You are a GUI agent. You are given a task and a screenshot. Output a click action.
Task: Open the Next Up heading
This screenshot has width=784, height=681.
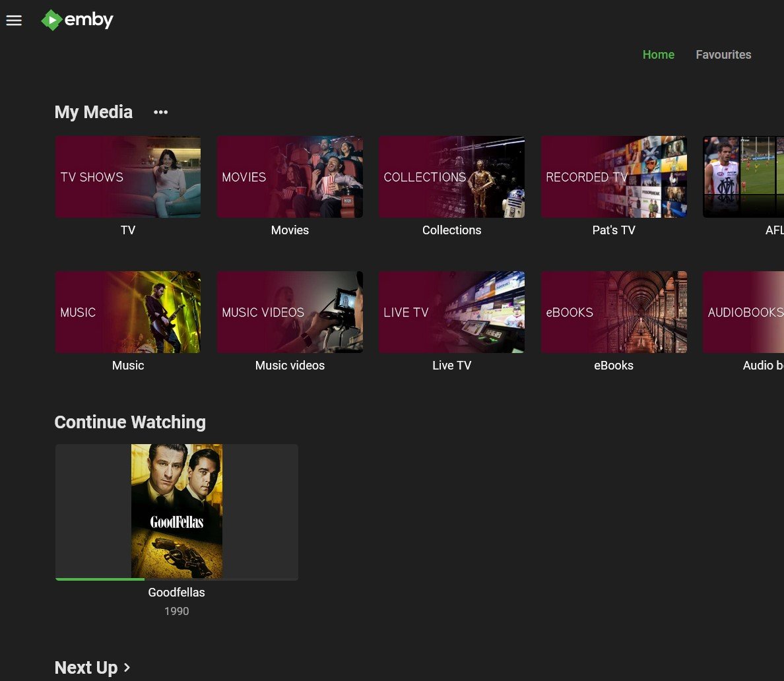point(86,668)
